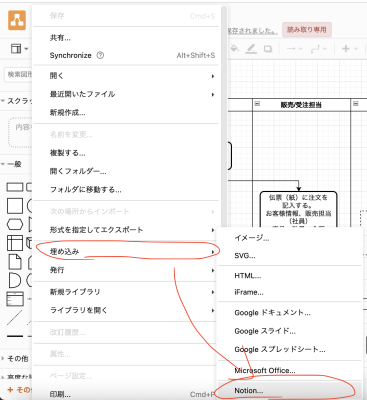
Task: Open the view layout toggle dropdown
Action: tap(19, 49)
